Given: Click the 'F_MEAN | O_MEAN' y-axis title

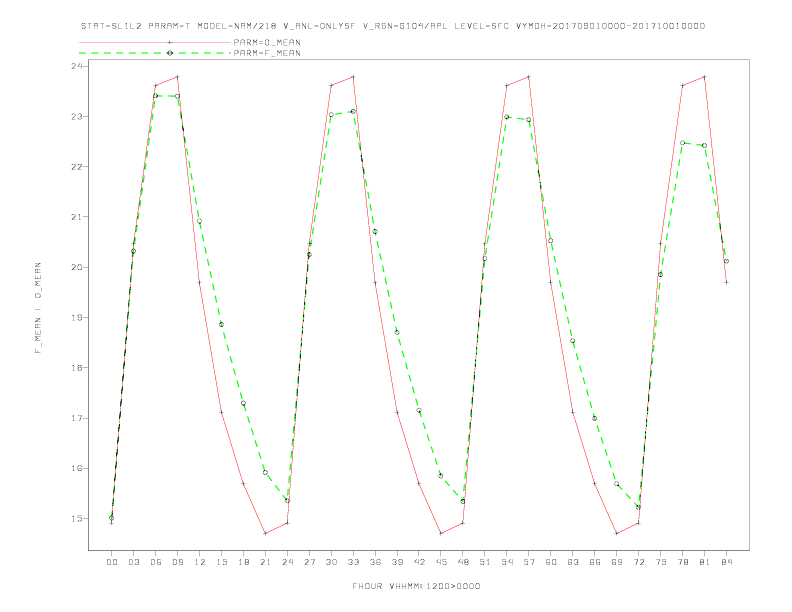Looking at the screenshot, I should tap(38, 308).
